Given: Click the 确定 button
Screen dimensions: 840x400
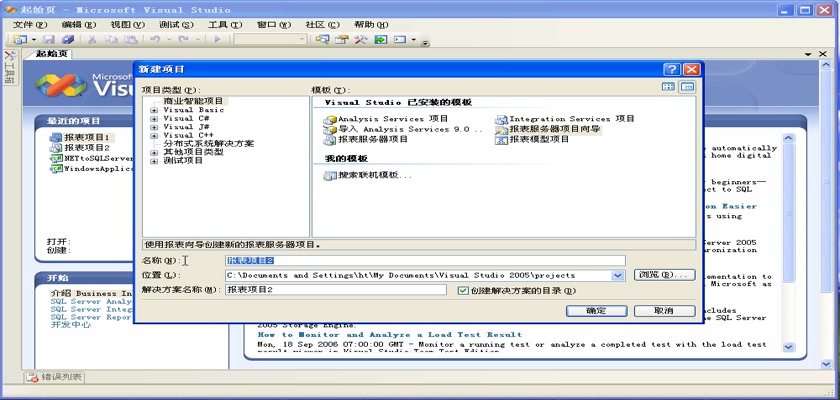Looking at the screenshot, I should pos(596,311).
